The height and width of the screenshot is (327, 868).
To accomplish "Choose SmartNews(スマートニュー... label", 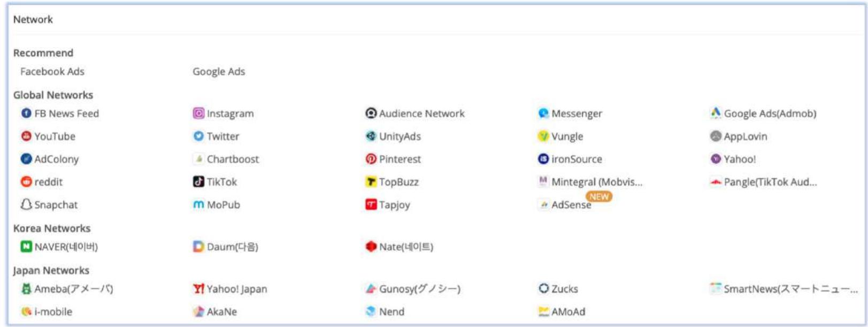I will (790, 289).
